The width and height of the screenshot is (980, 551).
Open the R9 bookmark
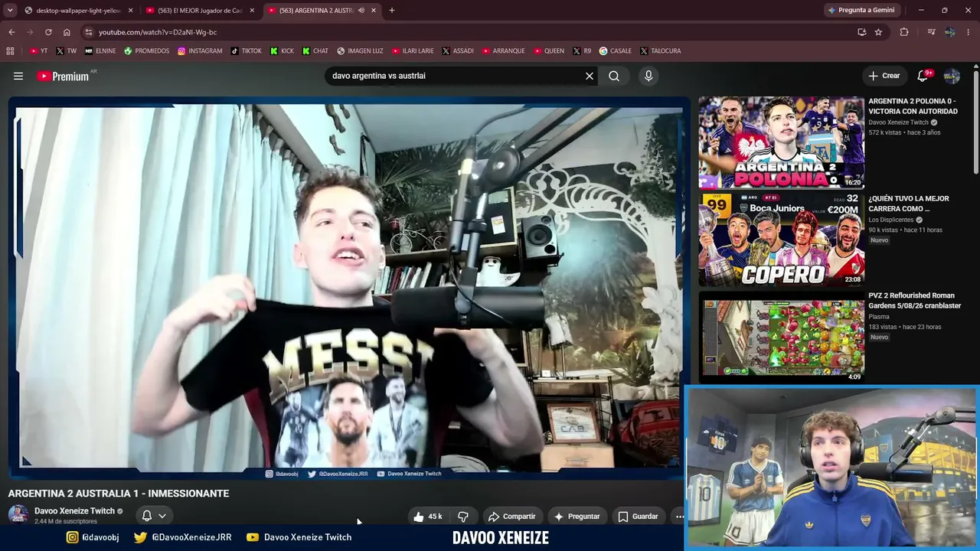click(x=583, y=51)
